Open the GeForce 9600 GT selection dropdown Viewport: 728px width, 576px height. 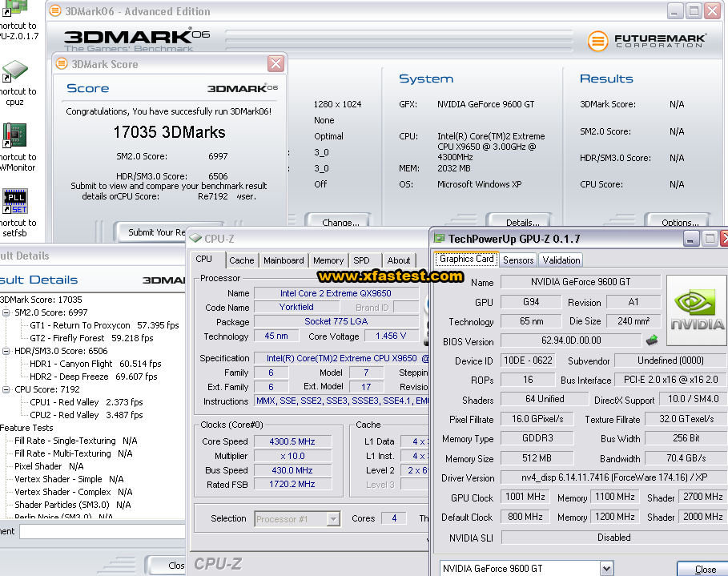(606, 569)
